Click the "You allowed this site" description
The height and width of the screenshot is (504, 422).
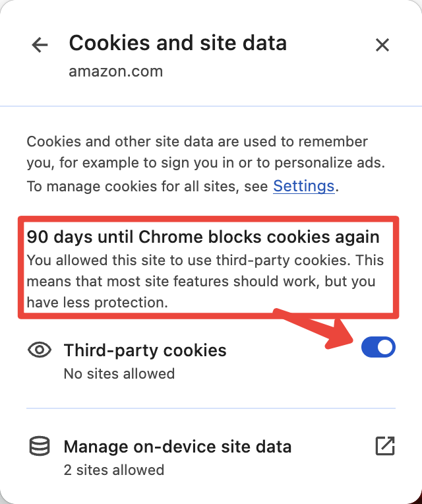(205, 281)
